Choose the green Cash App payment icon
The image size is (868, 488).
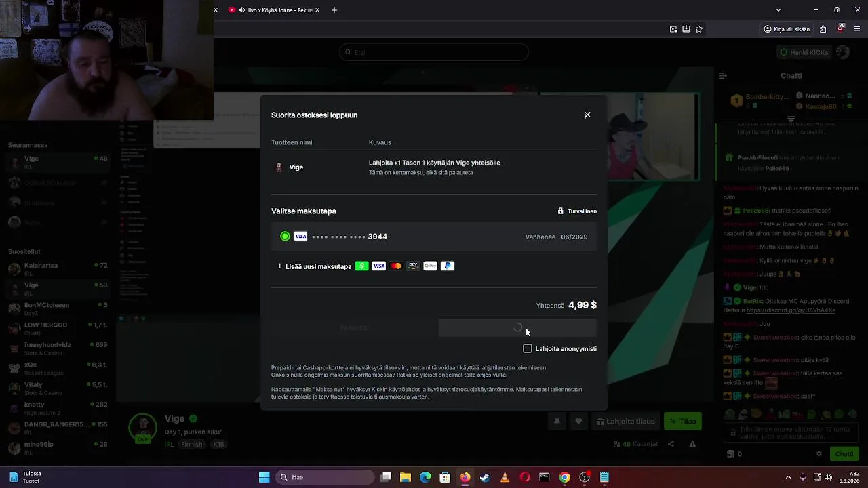coord(361,266)
